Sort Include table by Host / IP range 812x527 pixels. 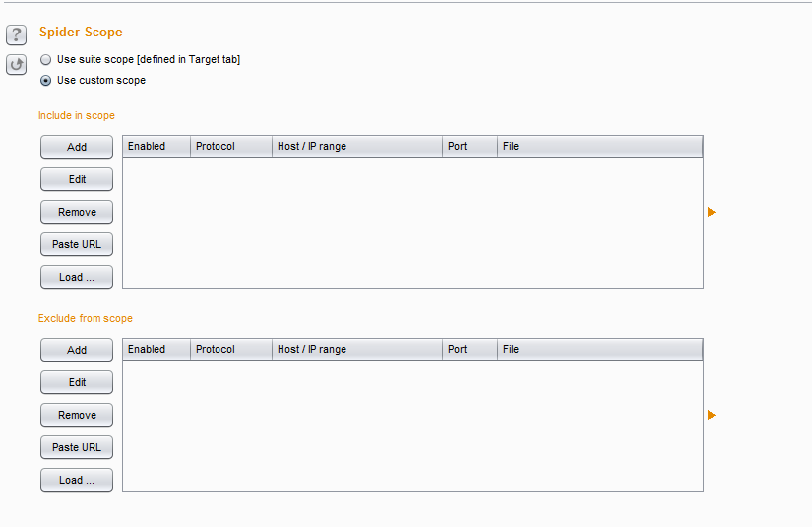tap(356, 147)
